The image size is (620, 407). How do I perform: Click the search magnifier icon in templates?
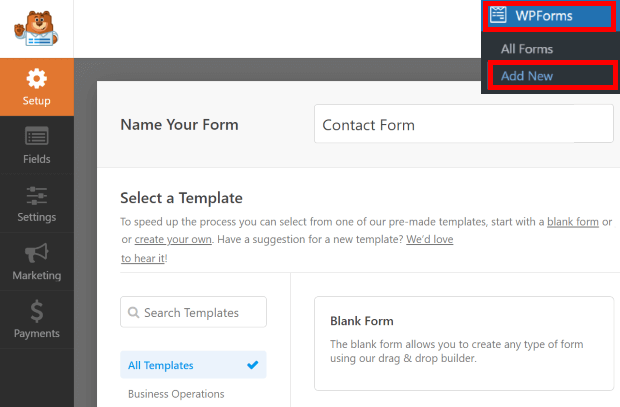tap(133, 313)
